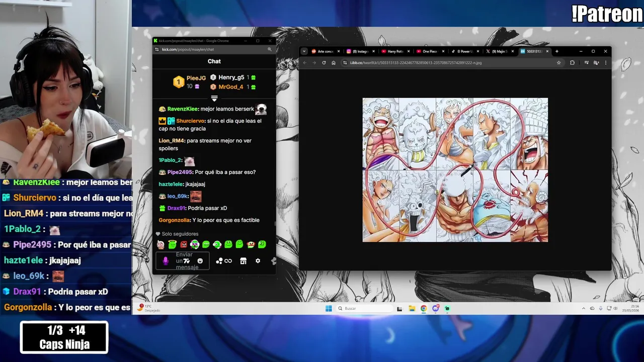Reload the image page in Chrome
This screenshot has height=362, width=644.
(324, 63)
